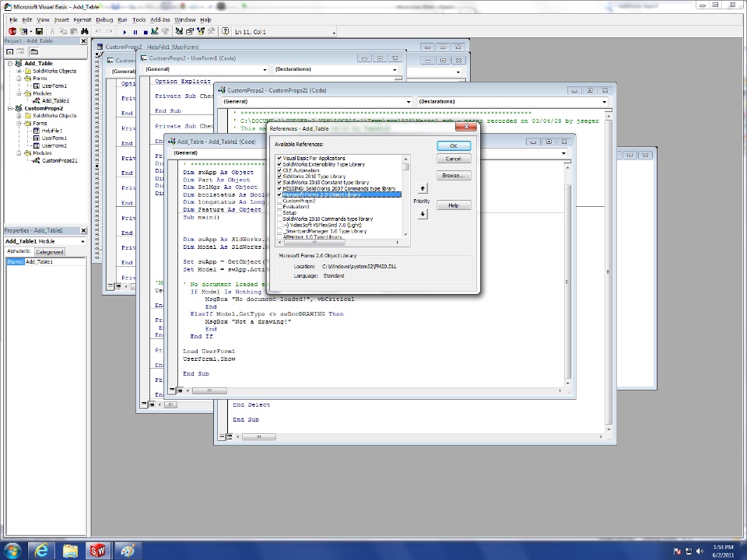Screen dimensions: 747x560
Task: Open Add_Table1 Module dropdown in Properties
Action: tap(83, 241)
